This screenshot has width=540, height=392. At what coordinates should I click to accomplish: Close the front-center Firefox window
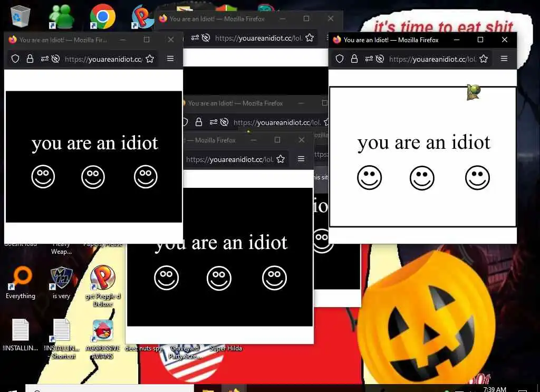(302, 139)
